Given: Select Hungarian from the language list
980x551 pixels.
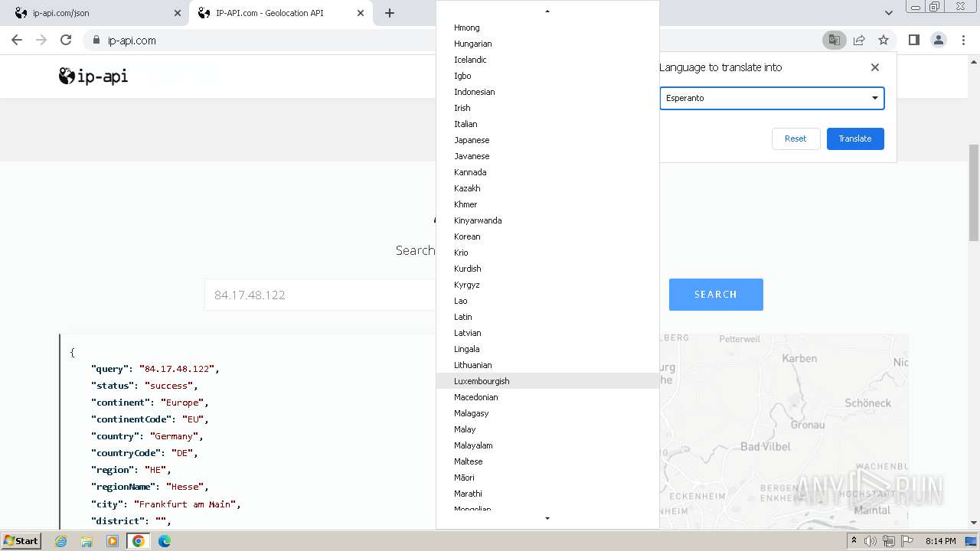Looking at the screenshot, I should coord(547,44).
